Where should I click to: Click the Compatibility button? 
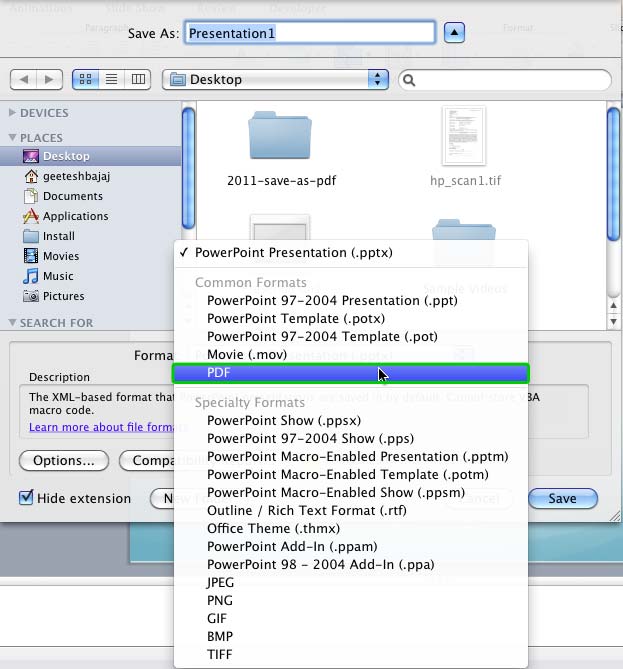(147, 461)
